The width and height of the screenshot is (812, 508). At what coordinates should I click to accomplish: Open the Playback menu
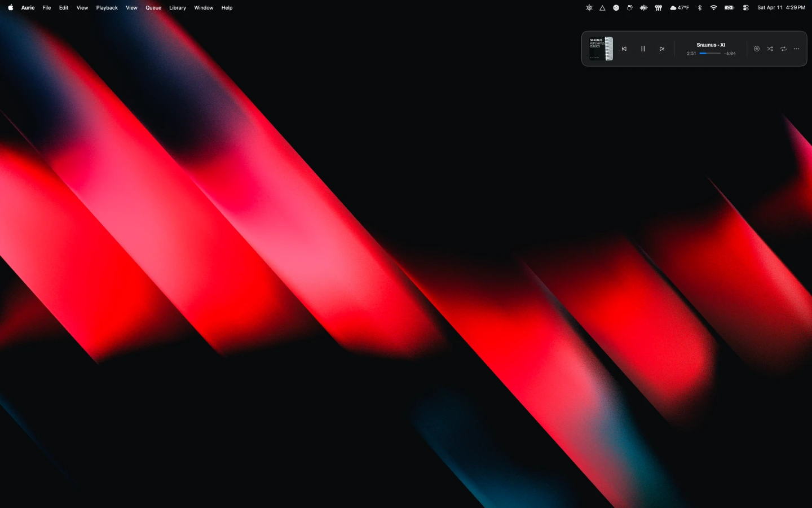click(x=107, y=8)
